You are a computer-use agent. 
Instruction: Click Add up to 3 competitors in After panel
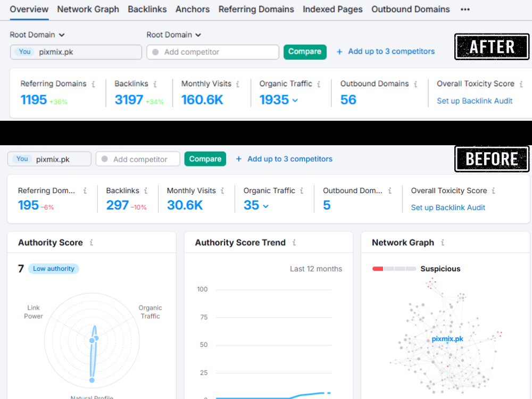pyautogui.click(x=391, y=51)
